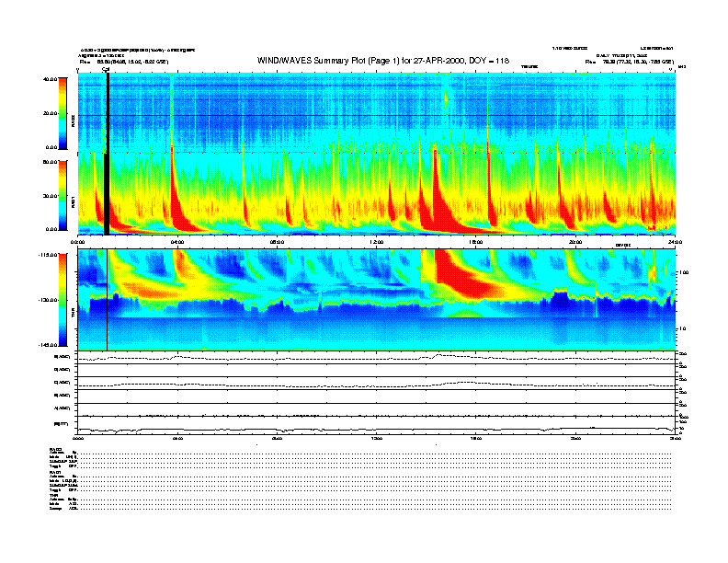Click the 08:00 tick below RAD1 spectrogram
The image size is (728, 563).
coord(277,242)
